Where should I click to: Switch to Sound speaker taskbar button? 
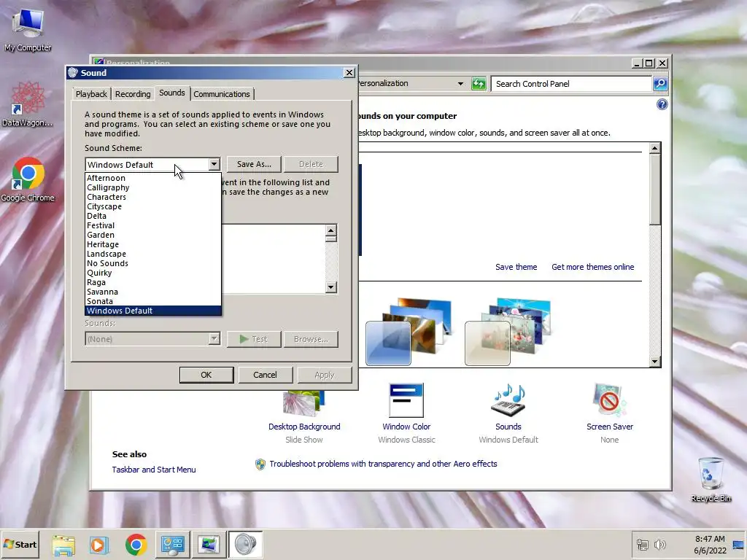245,544
